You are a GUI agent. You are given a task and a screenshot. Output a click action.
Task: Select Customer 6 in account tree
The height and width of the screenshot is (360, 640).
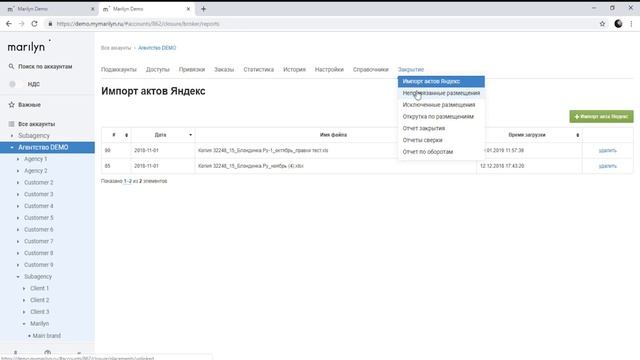pyautogui.click(x=38, y=229)
